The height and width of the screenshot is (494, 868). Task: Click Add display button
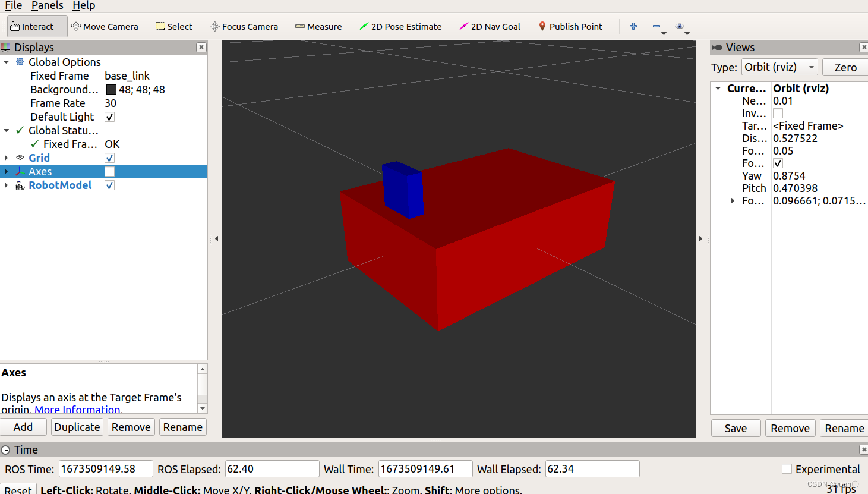coord(23,427)
